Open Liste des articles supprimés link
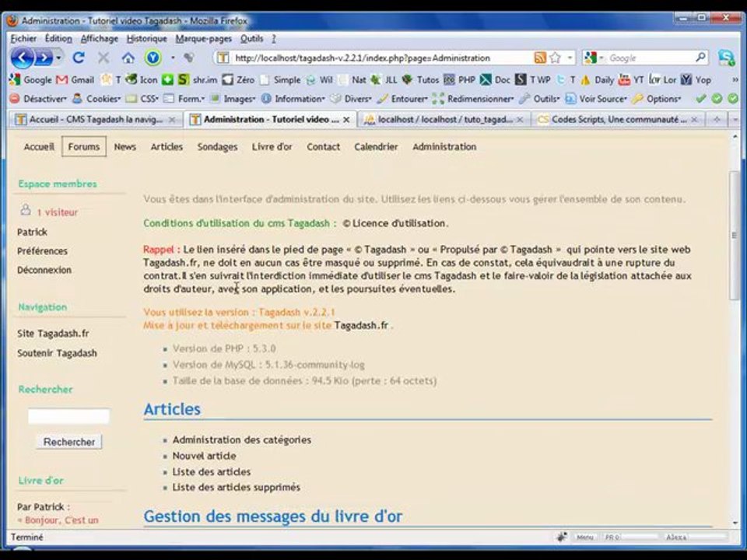This screenshot has height=560, width=747. pos(237,487)
